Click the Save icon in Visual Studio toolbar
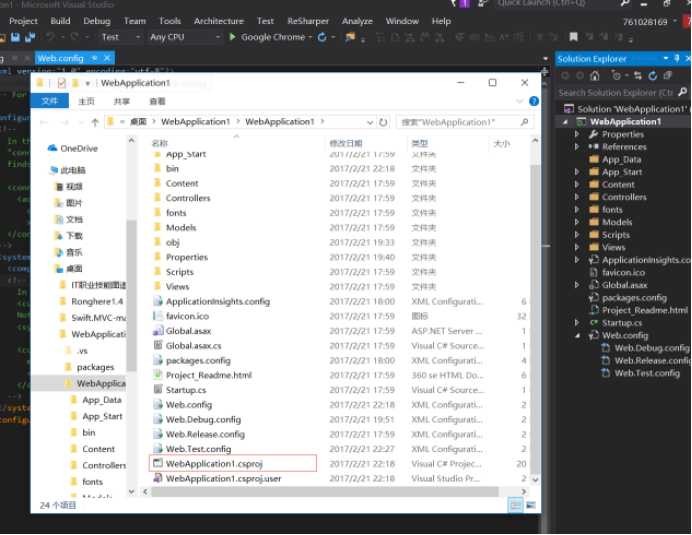692x535 pixels. point(15,37)
